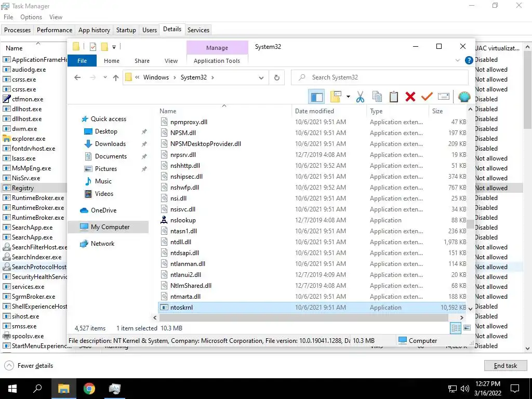Switch to Task Manager Performance tab
This screenshot has height=399, width=532.
(x=55, y=30)
